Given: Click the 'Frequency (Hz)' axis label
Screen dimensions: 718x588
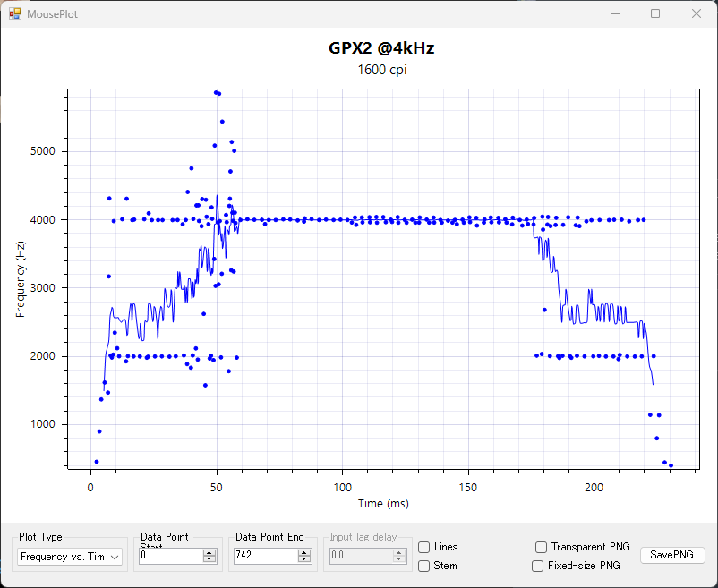Looking at the screenshot, I should [x=21, y=279].
